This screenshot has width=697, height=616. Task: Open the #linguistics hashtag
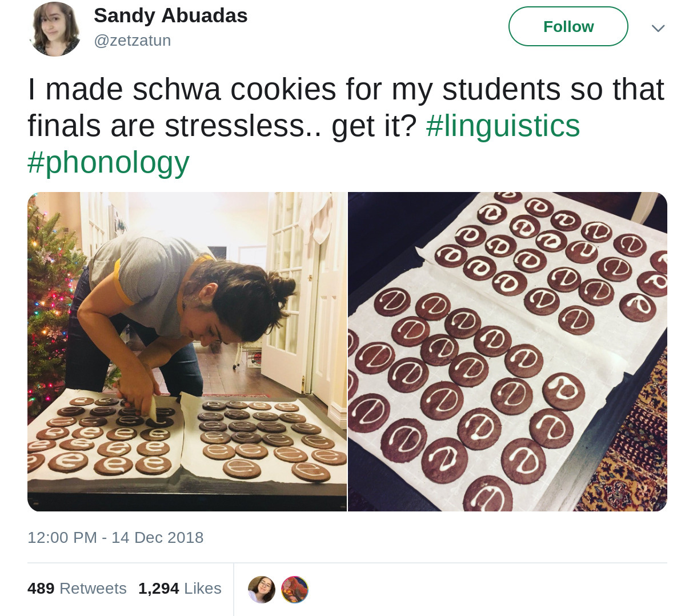(x=503, y=126)
